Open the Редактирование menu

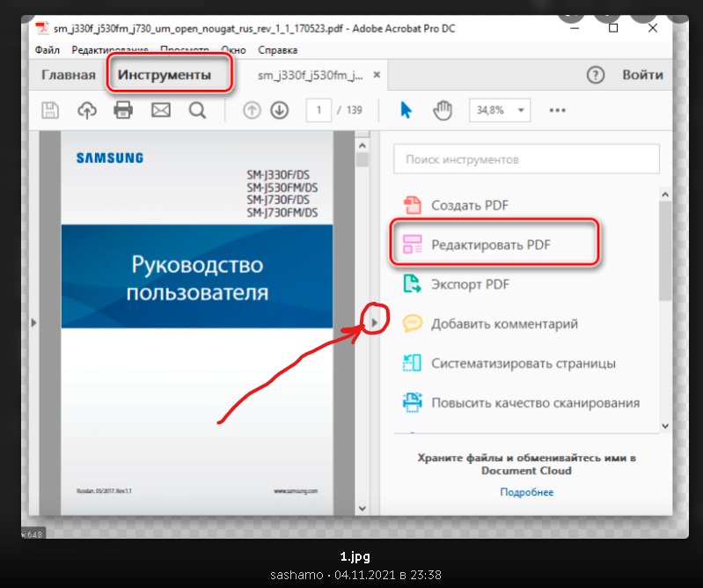coord(110,50)
